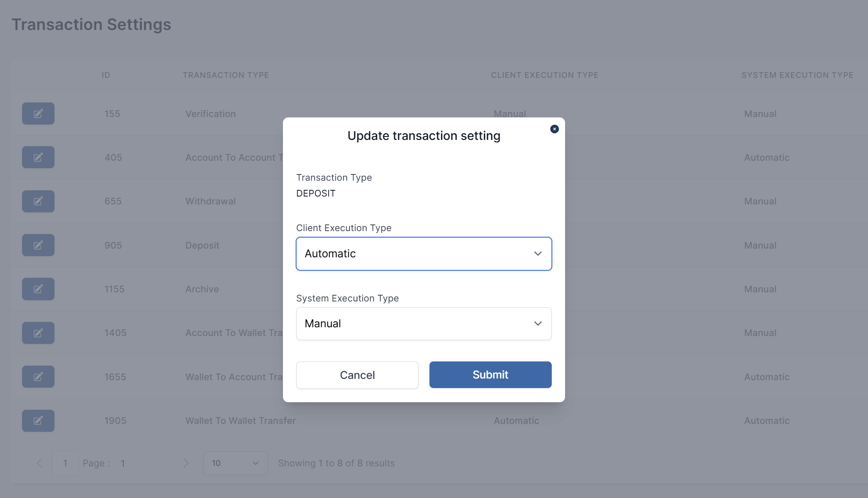The height and width of the screenshot is (498, 868).
Task: Click the edit icon for ID 1405
Action: (x=38, y=333)
